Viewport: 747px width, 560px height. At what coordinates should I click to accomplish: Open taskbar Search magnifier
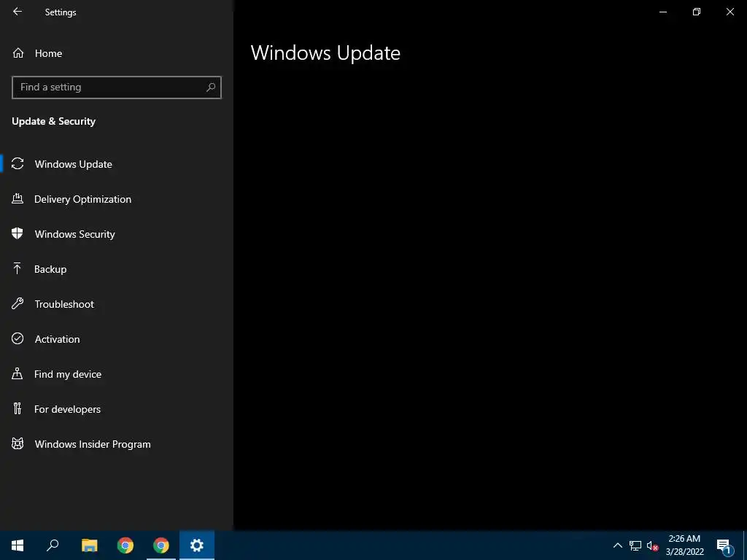53,545
